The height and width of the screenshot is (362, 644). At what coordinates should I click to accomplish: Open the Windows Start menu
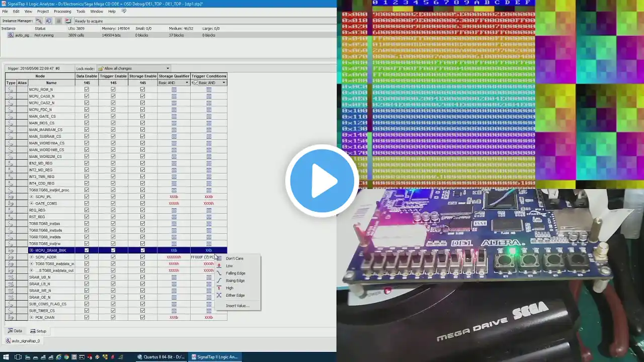6,357
